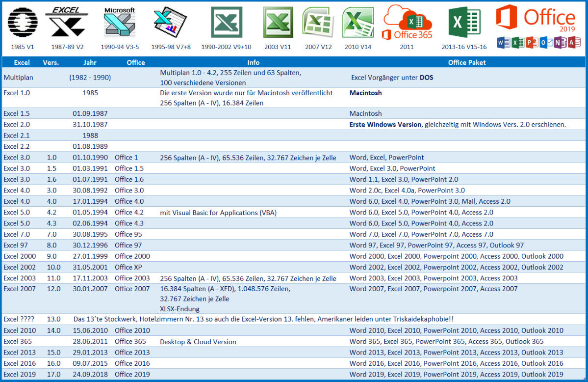
Task: Select the version number '13.0'
Action: tap(53, 319)
